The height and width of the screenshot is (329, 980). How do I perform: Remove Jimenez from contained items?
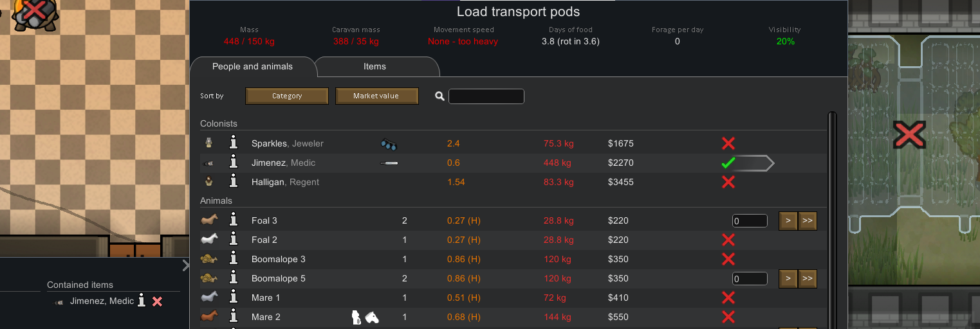tap(157, 301)
